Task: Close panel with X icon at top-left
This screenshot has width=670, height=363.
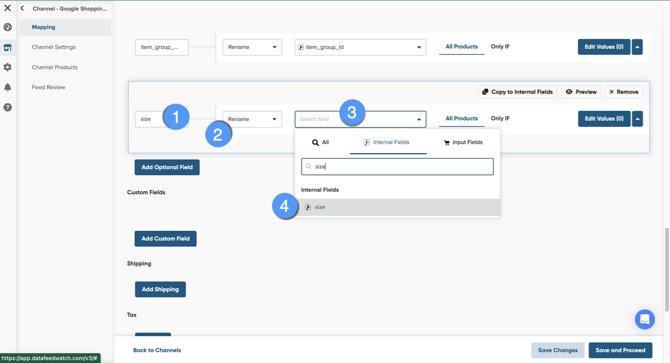Action: coord(8,8)
